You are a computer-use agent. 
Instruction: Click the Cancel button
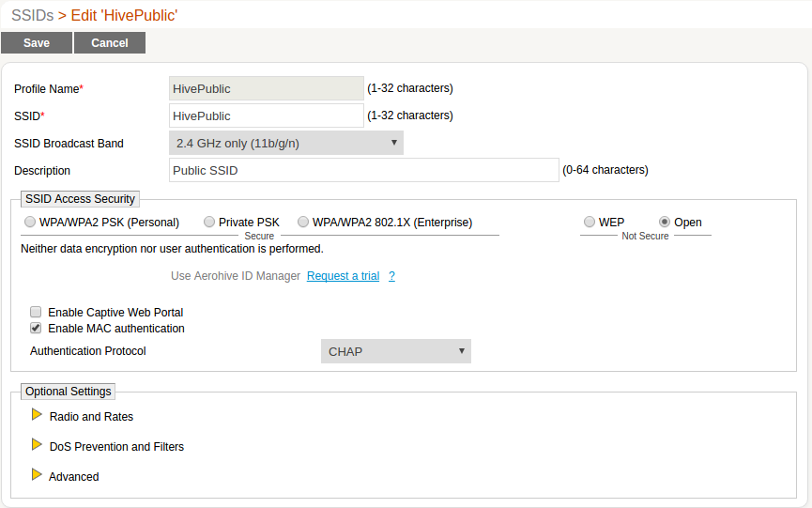click(110, 43)
